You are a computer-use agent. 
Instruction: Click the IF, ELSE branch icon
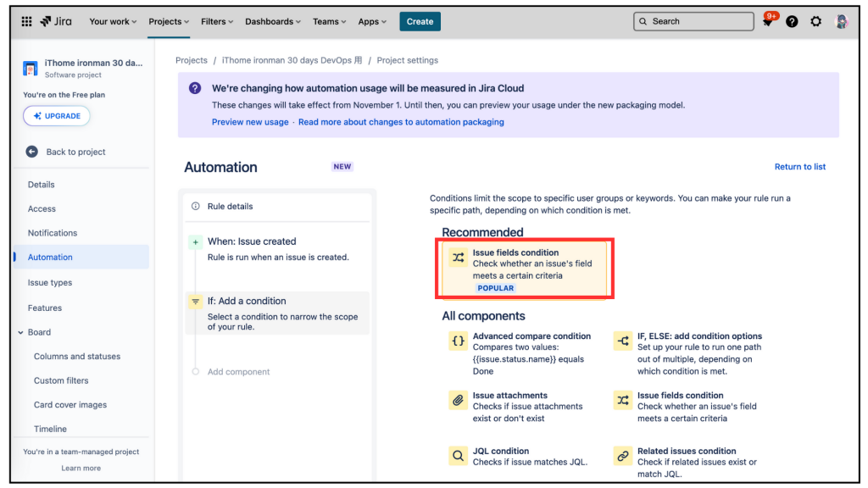pos(623,341)
